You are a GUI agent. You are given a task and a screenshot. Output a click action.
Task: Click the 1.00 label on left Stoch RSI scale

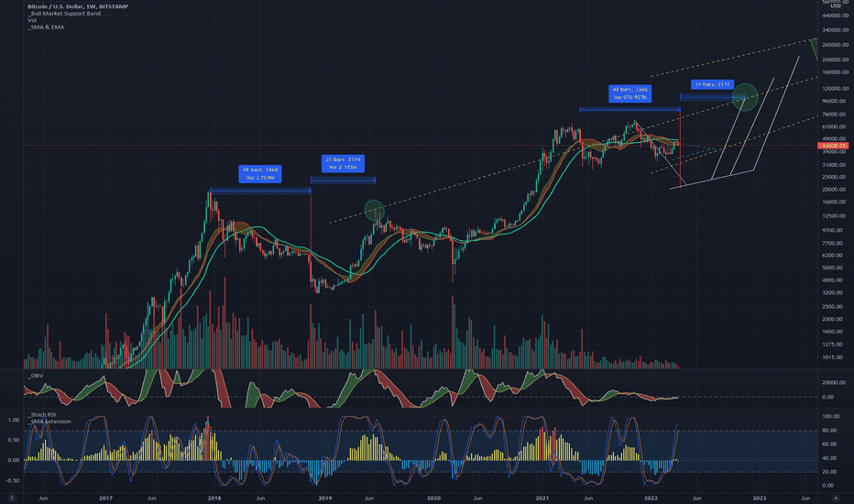(x=14, y=420)
